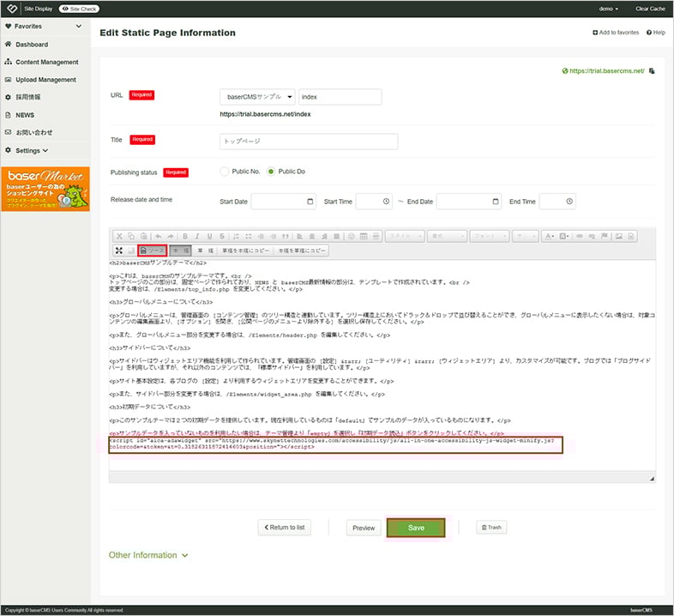Viewport: 674px width, 616px height.
Task: Open the styles dropdown in editor
Action: tap(405, 236)
